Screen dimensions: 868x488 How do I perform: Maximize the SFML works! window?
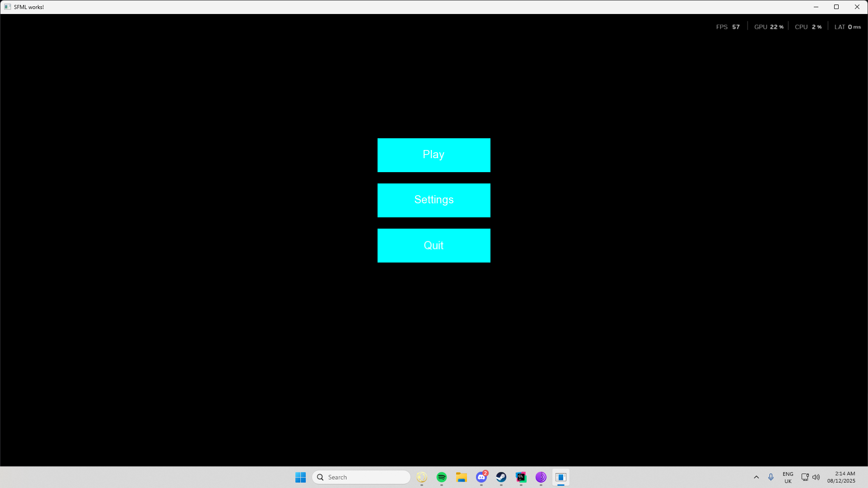[x=836, y=7]
